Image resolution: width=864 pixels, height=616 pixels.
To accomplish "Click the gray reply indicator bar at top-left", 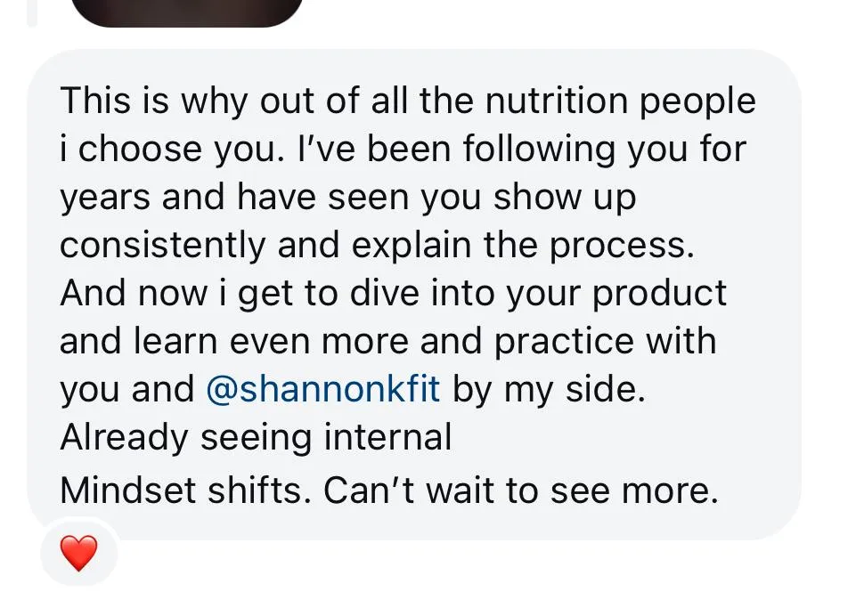I will [32, 12].
